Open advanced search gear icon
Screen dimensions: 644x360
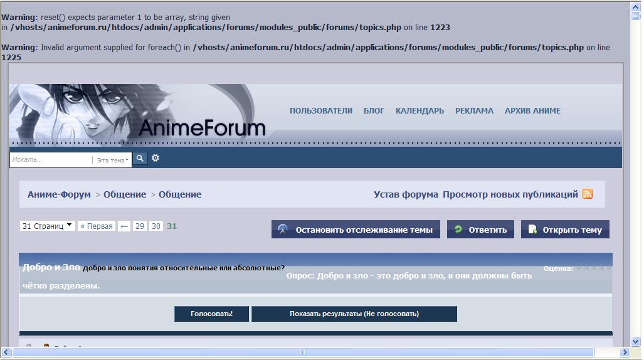156,158
